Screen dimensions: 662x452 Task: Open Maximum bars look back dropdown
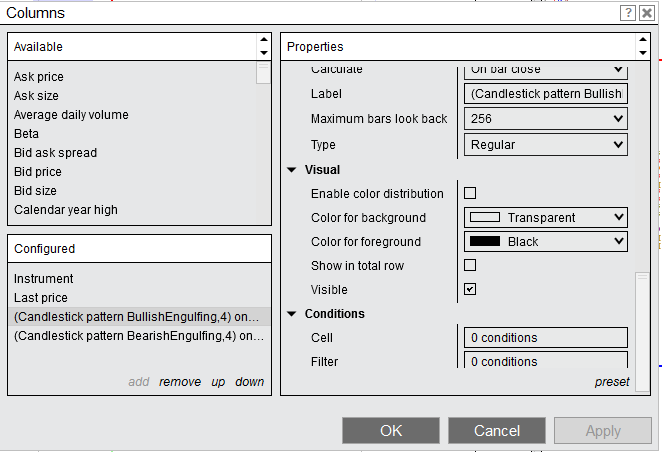tap(546, 119)
